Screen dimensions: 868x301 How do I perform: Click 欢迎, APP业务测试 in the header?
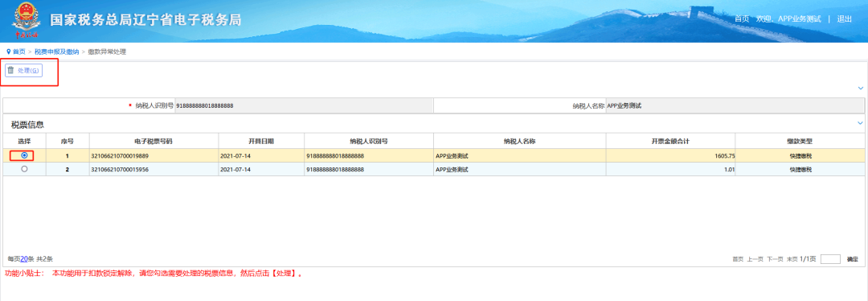[788, 19]
